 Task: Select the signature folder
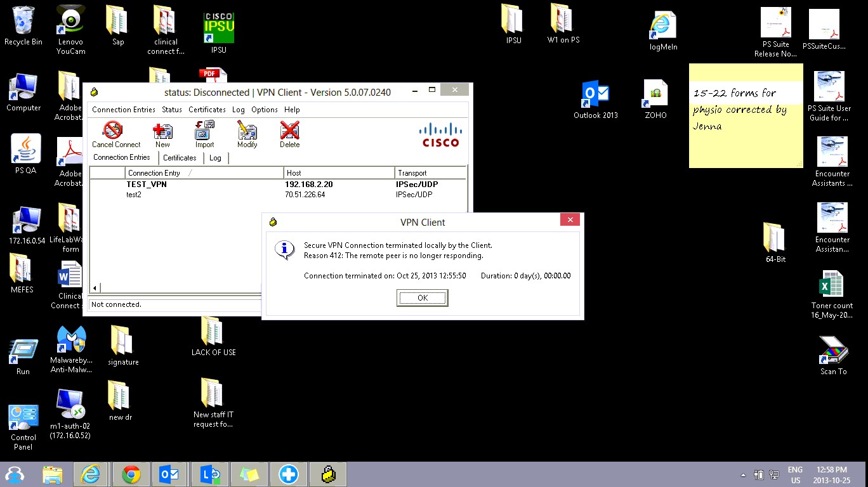point(122,346)
